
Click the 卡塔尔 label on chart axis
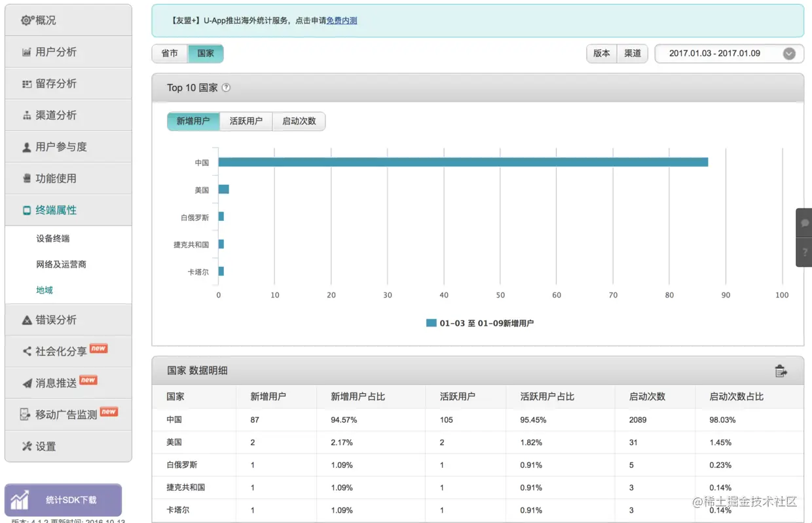198,271
